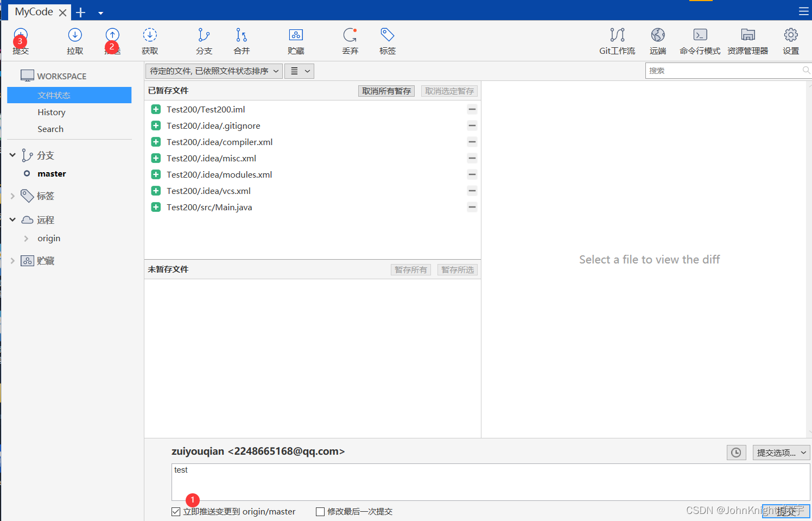Image resolution: width=812 pixels, height=521 pixels.
Task: Expand the origin remote node
Action: pyautogui.click(x=26, y=238)
